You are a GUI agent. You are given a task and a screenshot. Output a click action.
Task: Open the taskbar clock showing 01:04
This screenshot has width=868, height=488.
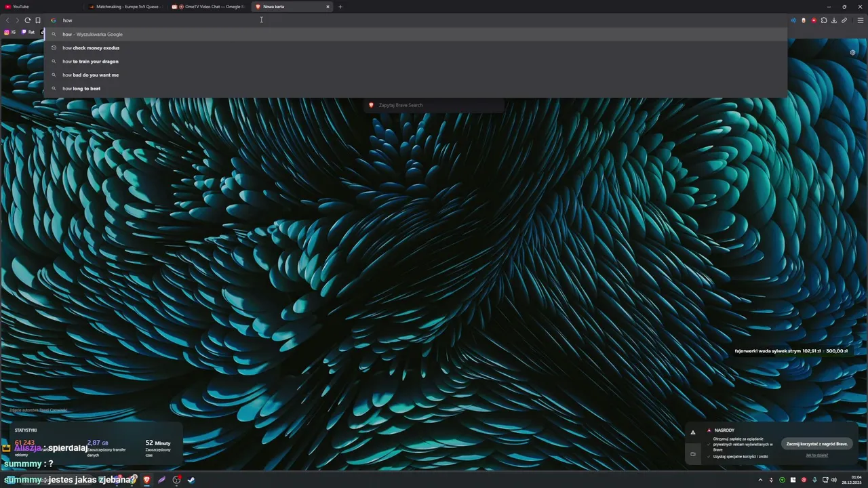pos(852,480)
